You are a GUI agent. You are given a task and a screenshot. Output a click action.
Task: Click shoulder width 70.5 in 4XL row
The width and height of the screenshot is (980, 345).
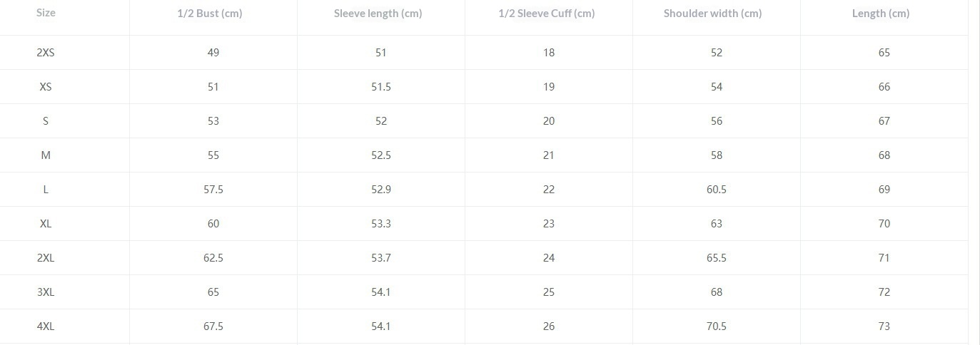(x=717, y=326)
